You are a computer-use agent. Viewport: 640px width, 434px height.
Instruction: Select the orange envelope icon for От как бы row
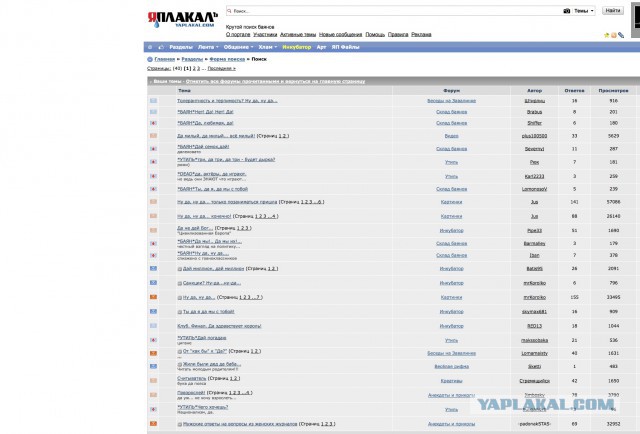[x=153, y=353]
